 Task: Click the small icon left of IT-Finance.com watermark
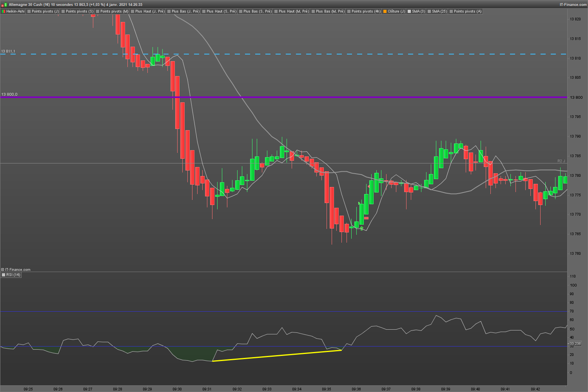(2, 270)
